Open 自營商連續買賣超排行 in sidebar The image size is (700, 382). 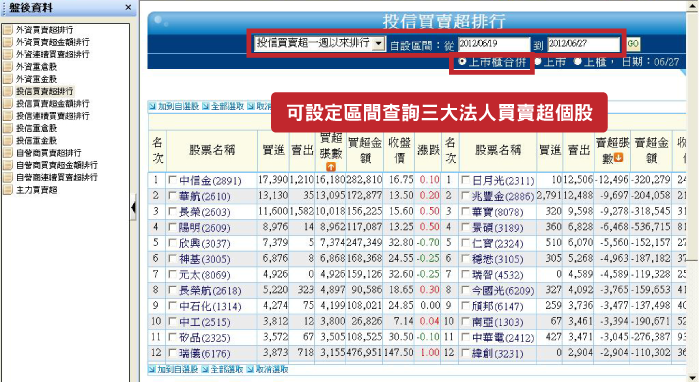[x=57, y=178]
